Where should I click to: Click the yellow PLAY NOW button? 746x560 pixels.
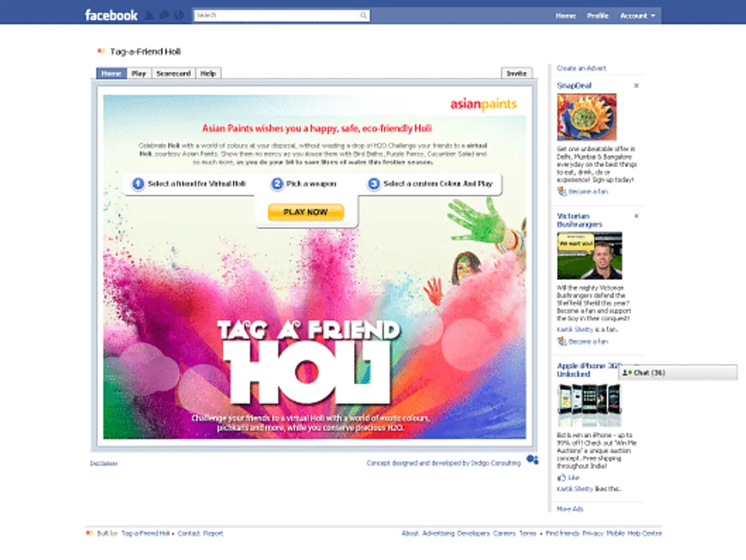[306, 212]
